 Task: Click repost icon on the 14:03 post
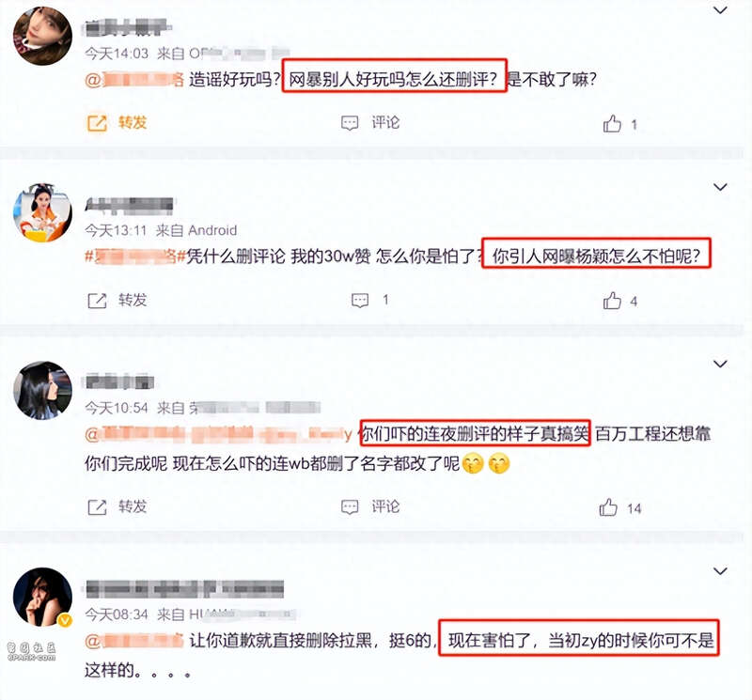[97, 123]
